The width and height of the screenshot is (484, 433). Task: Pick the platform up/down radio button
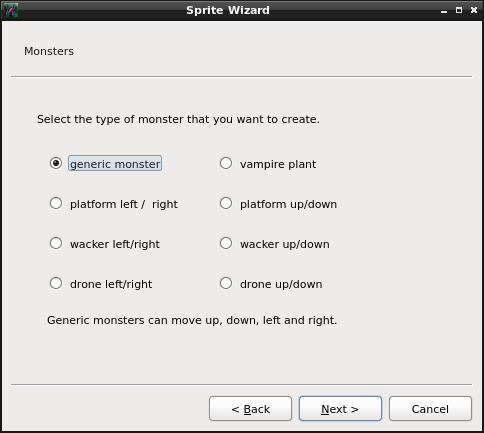[x=226, y=203]
